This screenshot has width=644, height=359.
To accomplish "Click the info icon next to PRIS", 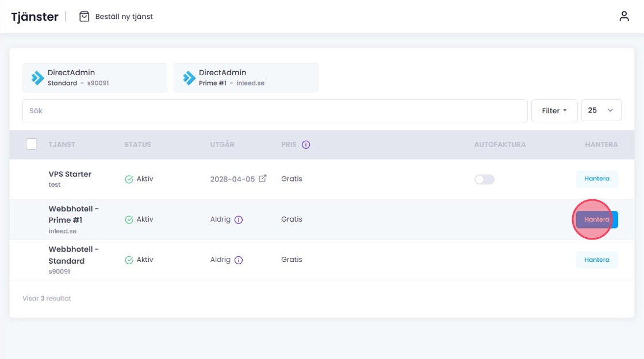I will click(x=306, y=145).
